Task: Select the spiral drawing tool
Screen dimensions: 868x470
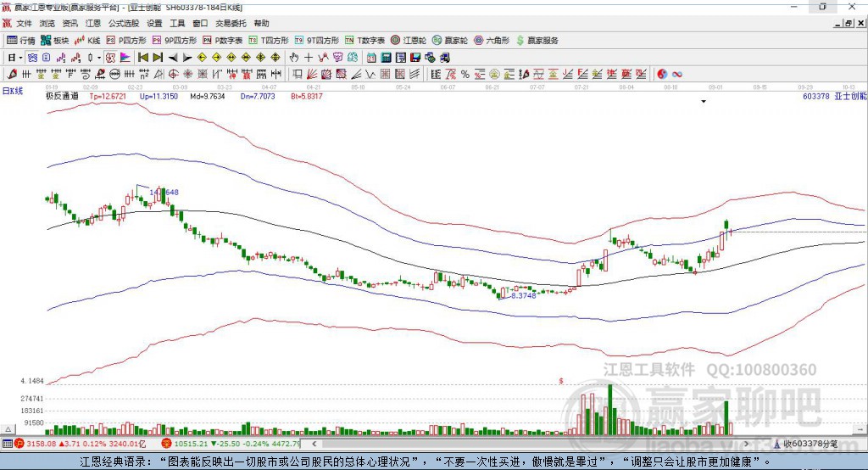Action: [x=86, y=74]
